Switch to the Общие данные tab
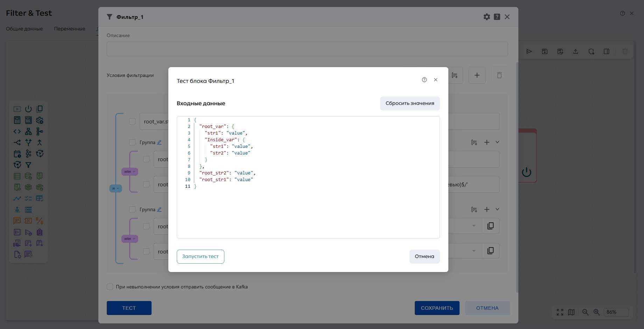 pyautogui.click(x=24, y=29)
